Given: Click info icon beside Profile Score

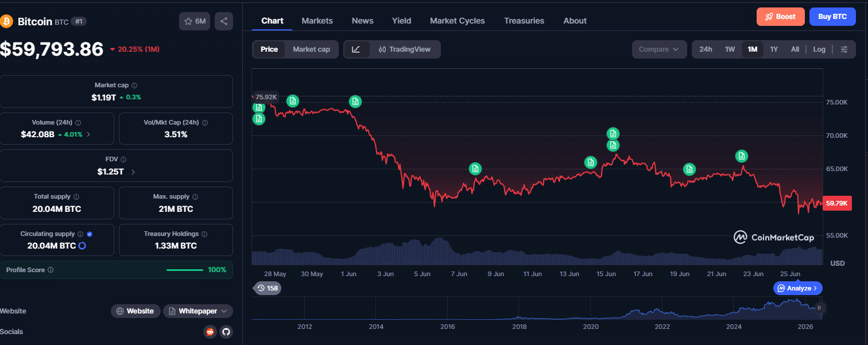Looking at the screenshot, I should tap(51, 270).
